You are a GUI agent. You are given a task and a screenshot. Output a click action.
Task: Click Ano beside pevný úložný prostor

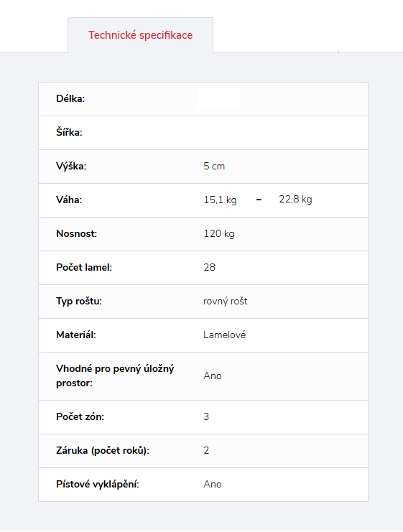tap(213, 376)
